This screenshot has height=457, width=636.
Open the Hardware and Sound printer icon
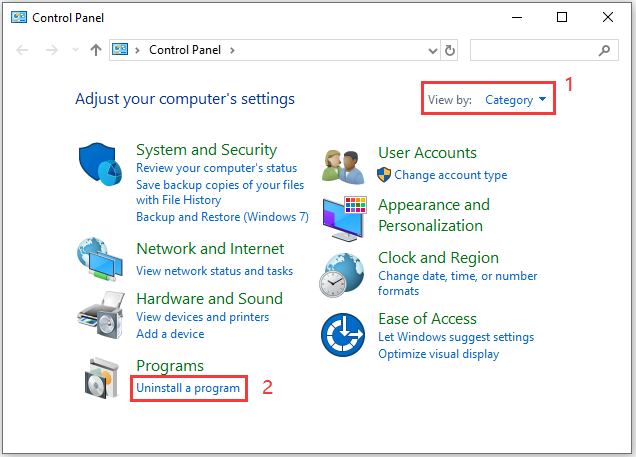pos(101,315)
